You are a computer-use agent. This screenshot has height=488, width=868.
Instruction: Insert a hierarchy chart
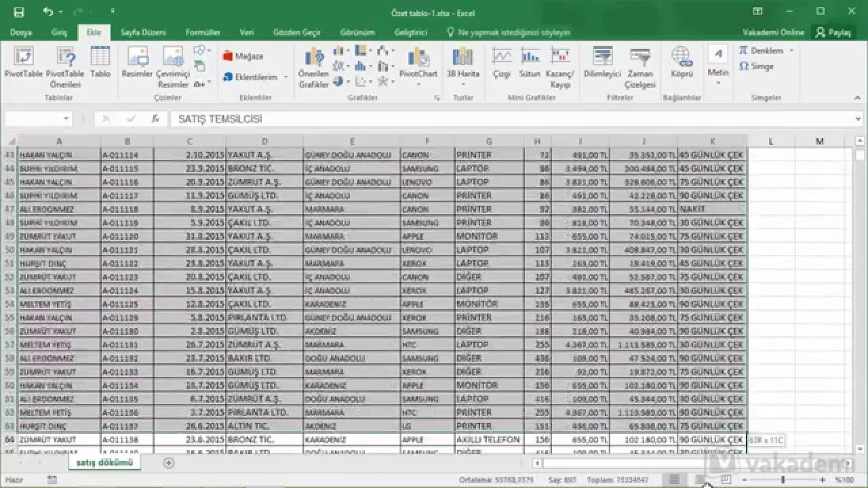(363, 51)
